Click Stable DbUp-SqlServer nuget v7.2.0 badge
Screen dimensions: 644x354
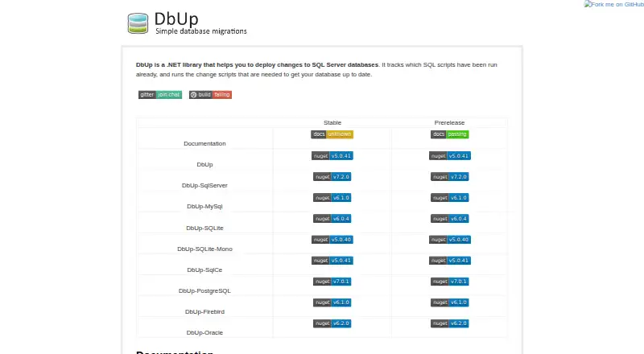tap(332, 177)
